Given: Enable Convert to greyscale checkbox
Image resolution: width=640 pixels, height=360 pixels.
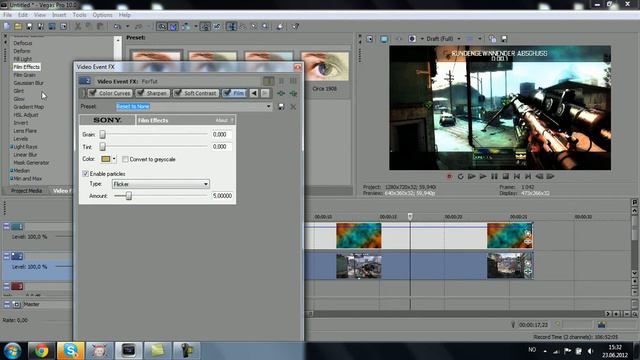Looking at the screenshot, I should (125, 159).
